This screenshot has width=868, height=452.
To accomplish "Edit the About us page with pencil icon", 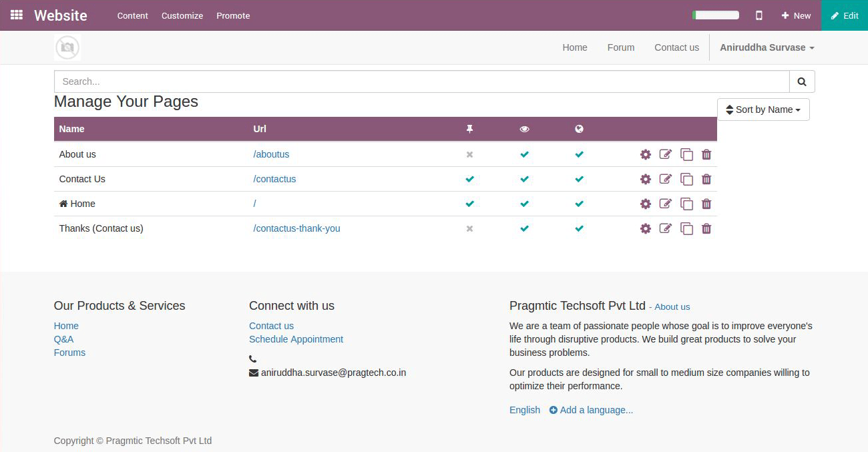I will [666, 154].
